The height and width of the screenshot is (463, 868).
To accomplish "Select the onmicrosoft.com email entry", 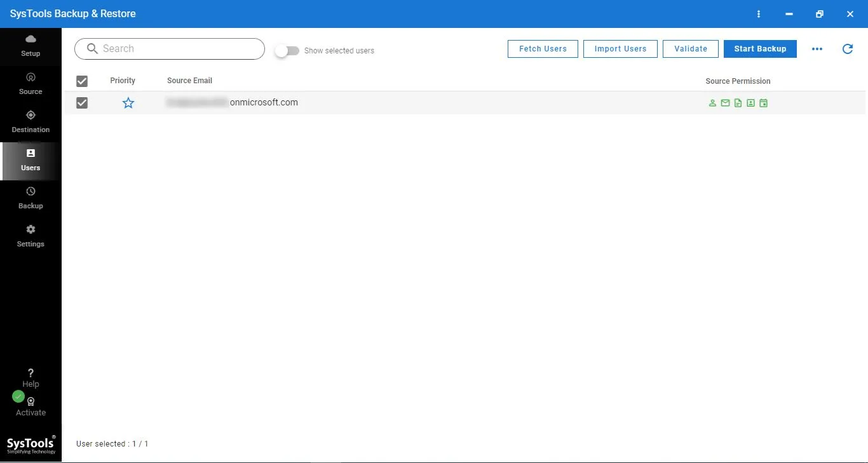I will 232,102.
